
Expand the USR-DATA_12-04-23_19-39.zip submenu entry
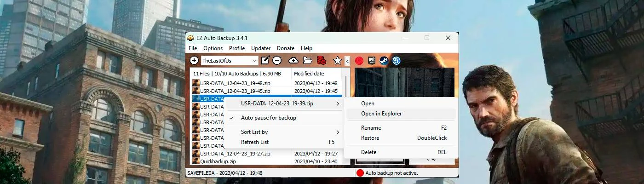pyautogui.click(x=284, y=104)
